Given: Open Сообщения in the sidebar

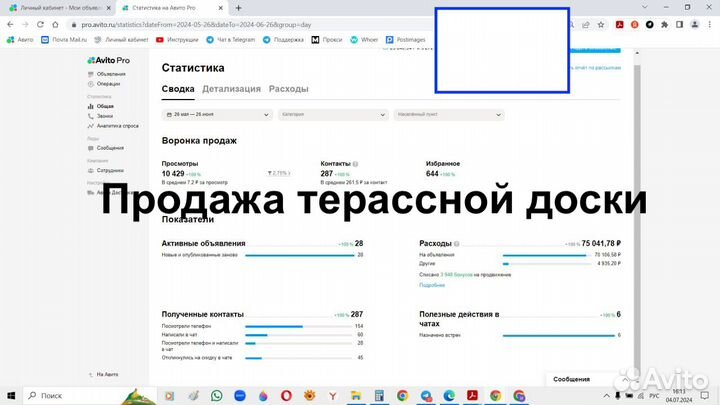Looking at the screenshot, I should click(106, 148).
